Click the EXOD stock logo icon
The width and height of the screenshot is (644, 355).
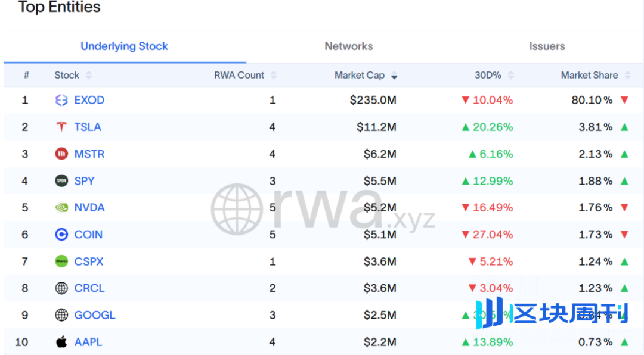coord(61,100)
